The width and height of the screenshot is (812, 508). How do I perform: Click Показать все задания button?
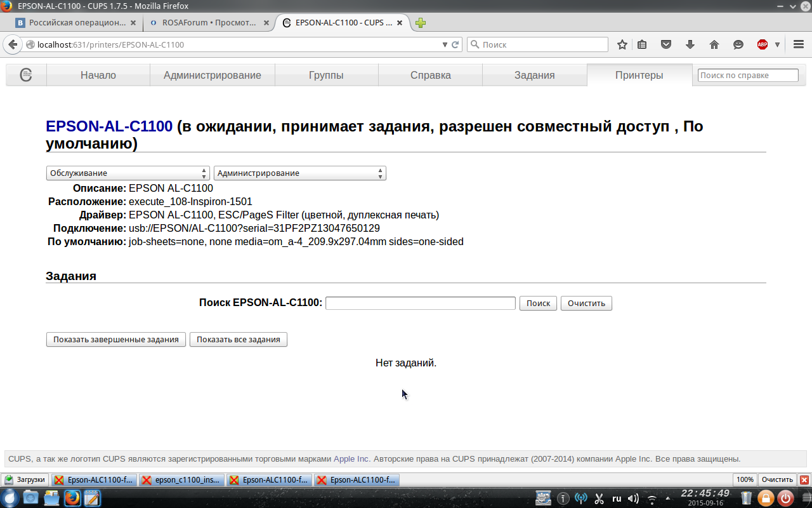(x=239, y=339)
